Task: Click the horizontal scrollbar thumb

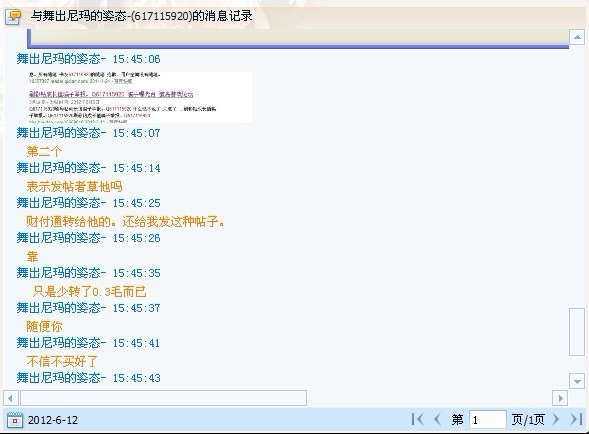Action: point(163,398)
